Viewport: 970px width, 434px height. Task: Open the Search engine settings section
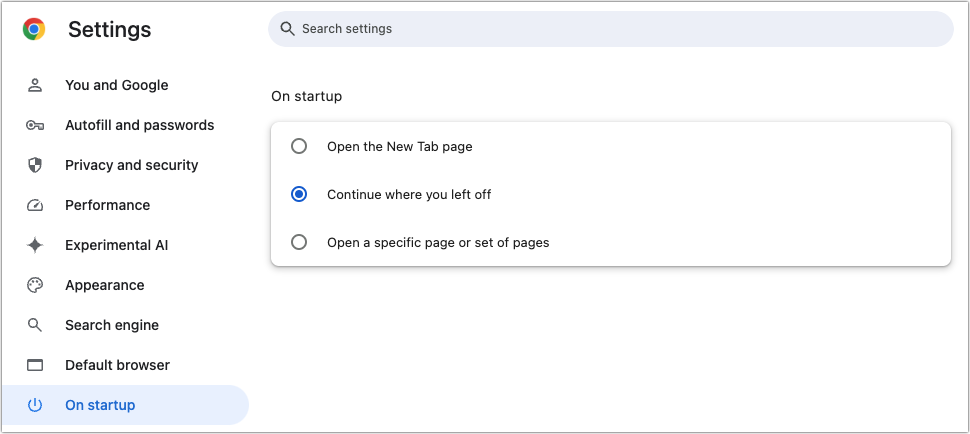point(111,325)
